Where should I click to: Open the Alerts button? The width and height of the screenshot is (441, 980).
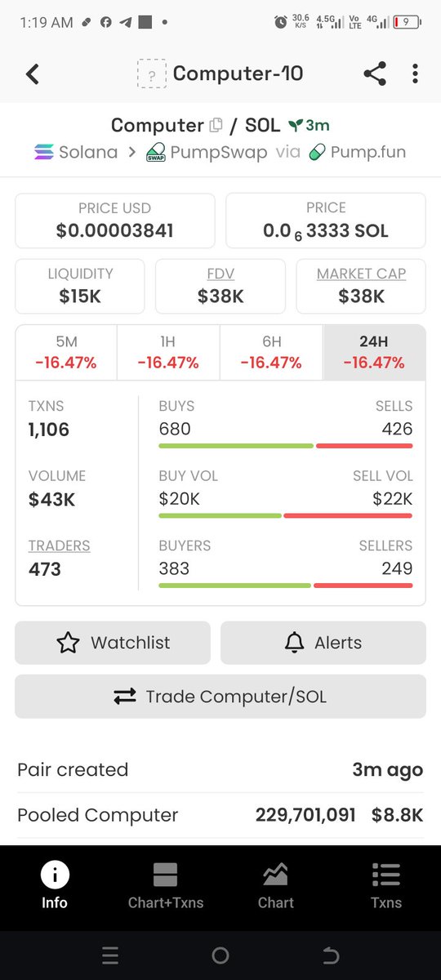click(x=323, y=643)
